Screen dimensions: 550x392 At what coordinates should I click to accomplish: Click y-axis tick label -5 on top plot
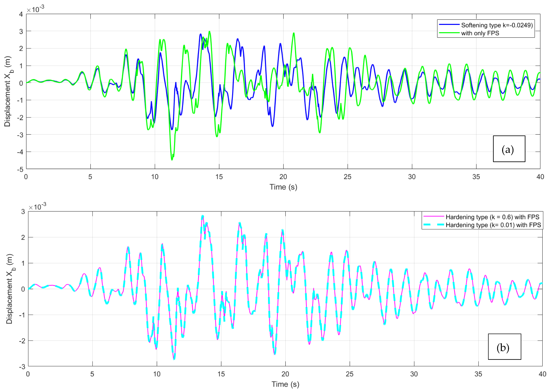click(20, 169)
